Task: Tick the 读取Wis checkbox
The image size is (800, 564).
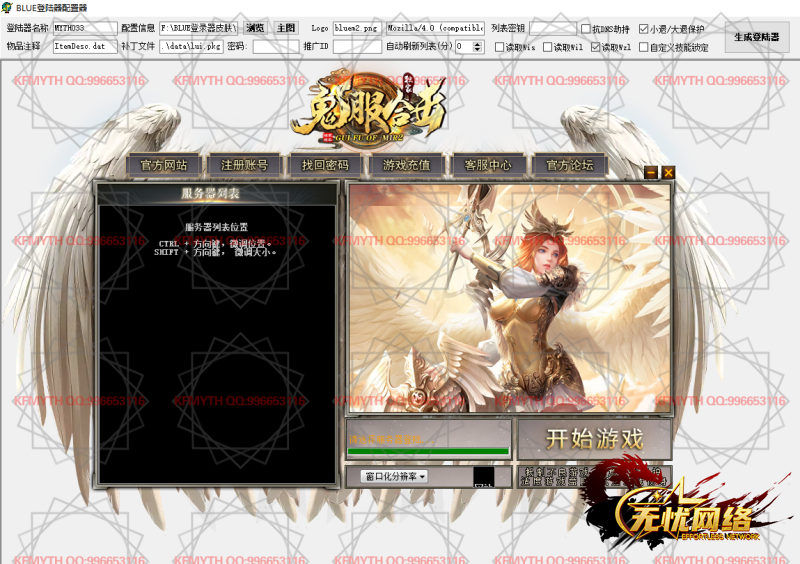Action: (499, 47)
